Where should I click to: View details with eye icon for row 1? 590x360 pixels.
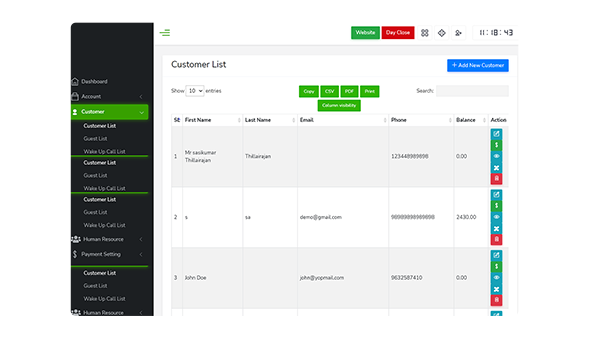tap(496, 156)
